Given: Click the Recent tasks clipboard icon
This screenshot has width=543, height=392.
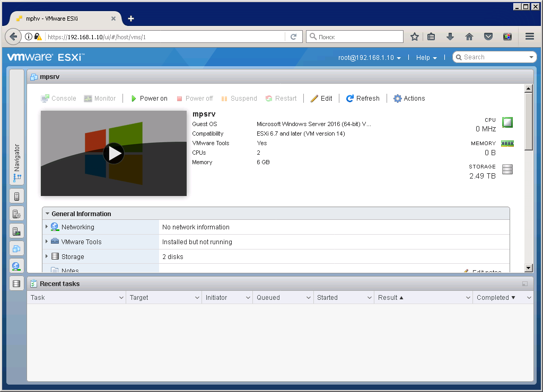Looking at the screenshot, I should pos(33,284).
